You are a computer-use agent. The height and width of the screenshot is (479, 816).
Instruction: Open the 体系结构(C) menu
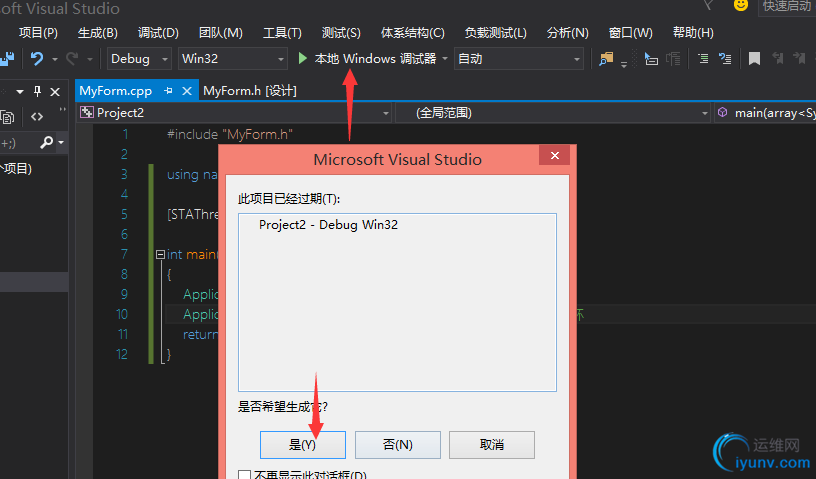click(x=413, y=33)
